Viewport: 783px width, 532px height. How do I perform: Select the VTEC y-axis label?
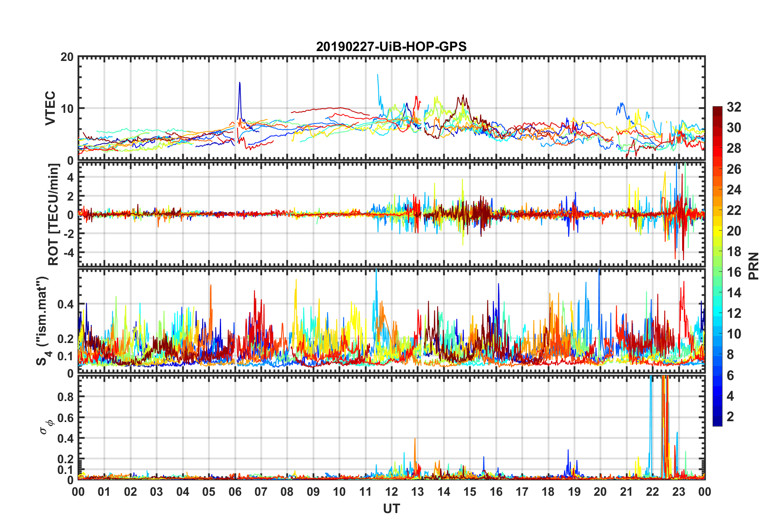click(x=50, y=108)
